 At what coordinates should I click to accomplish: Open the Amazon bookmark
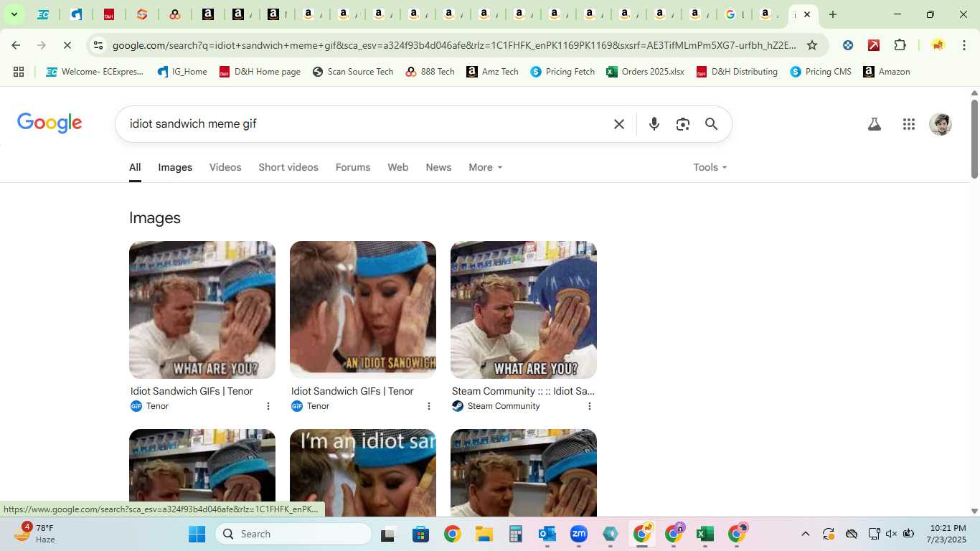pyautogui.click(x=887, y=72)
